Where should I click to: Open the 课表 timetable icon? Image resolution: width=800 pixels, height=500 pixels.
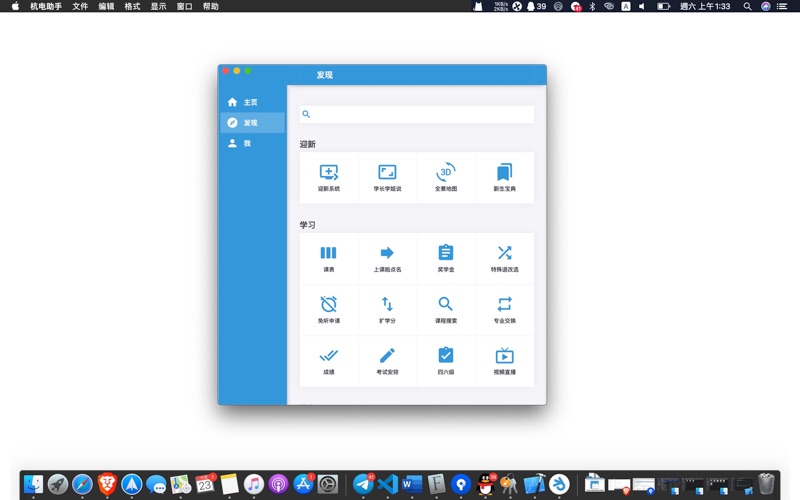tap(329, 253)
